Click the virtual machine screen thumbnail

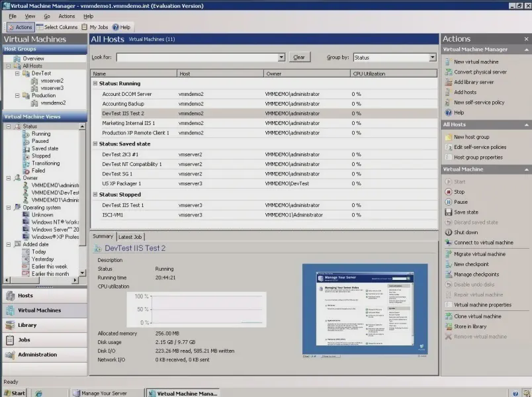point(365,310)
